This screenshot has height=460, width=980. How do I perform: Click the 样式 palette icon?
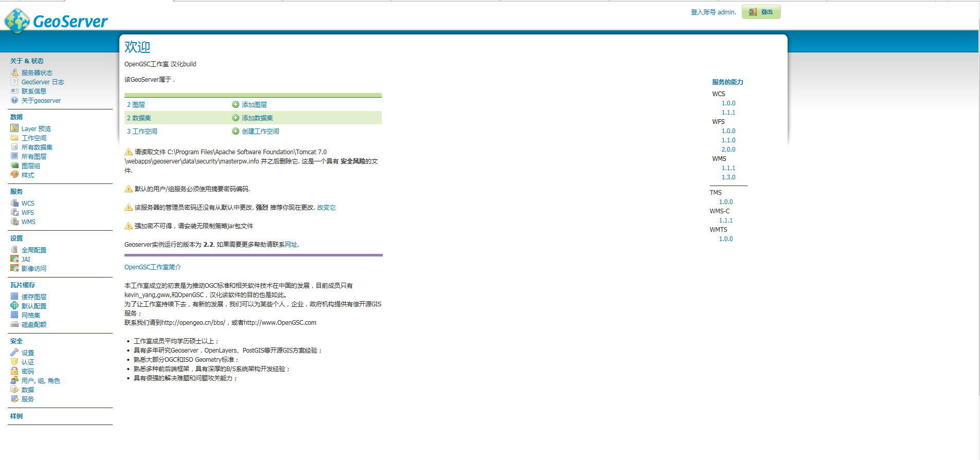click(14, 175)
